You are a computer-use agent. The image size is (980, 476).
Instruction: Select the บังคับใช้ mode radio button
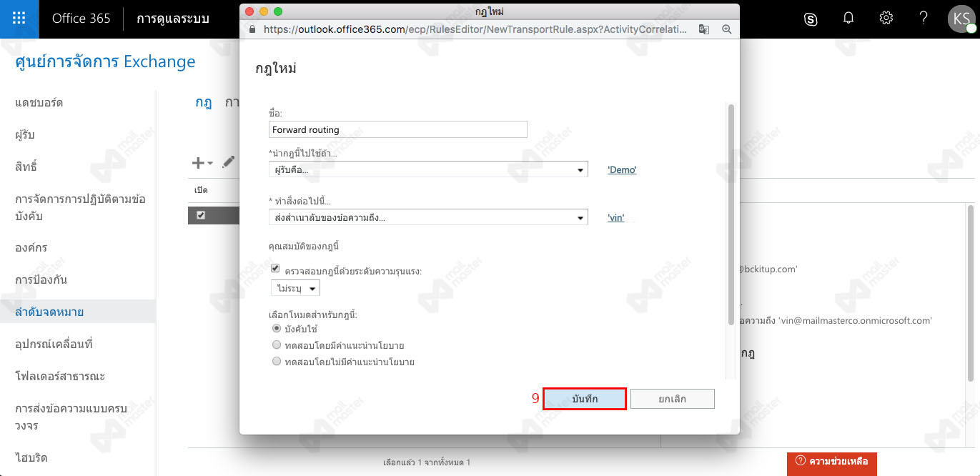coord(277,329)
